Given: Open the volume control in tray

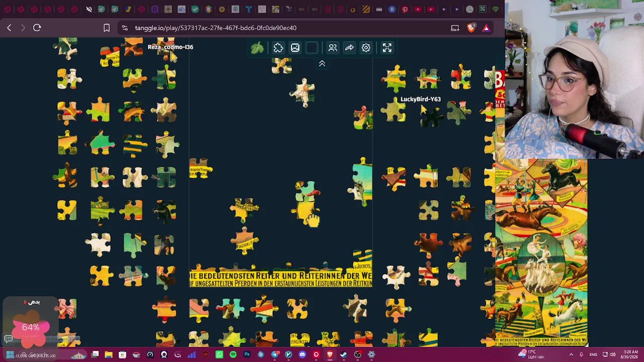Looking at the screenshot, I should click(x=613, y=355).
